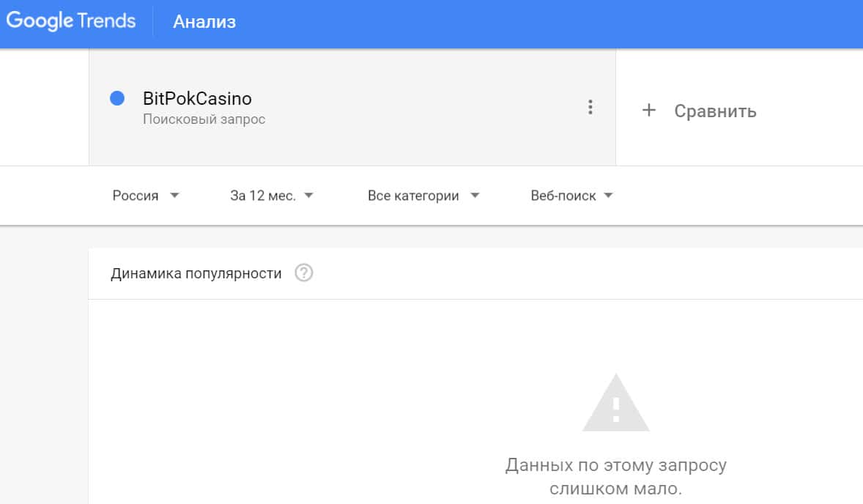Open the three-dot menu for BitPokCasino
The height and width of the screenshot is (504, 863).
pyautogui.click(x=590, y=108)
